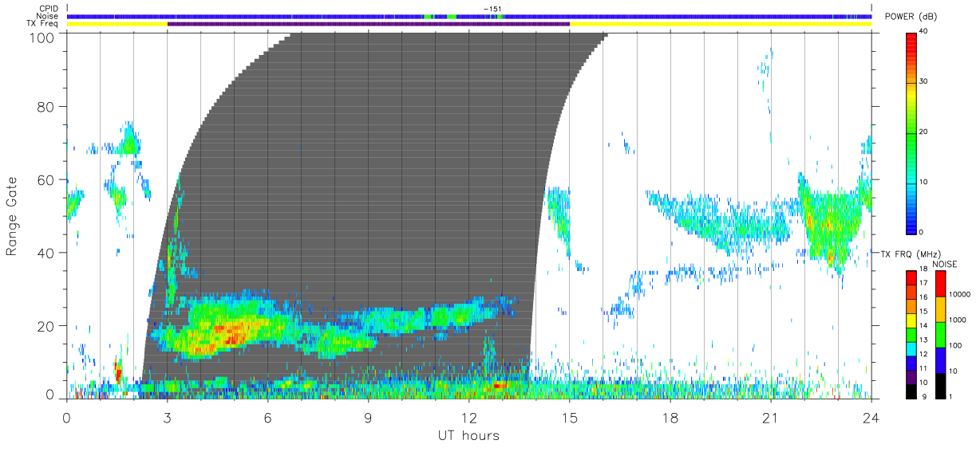
Task: Click the red top NOISE swatch
Action: coord(940,283)
